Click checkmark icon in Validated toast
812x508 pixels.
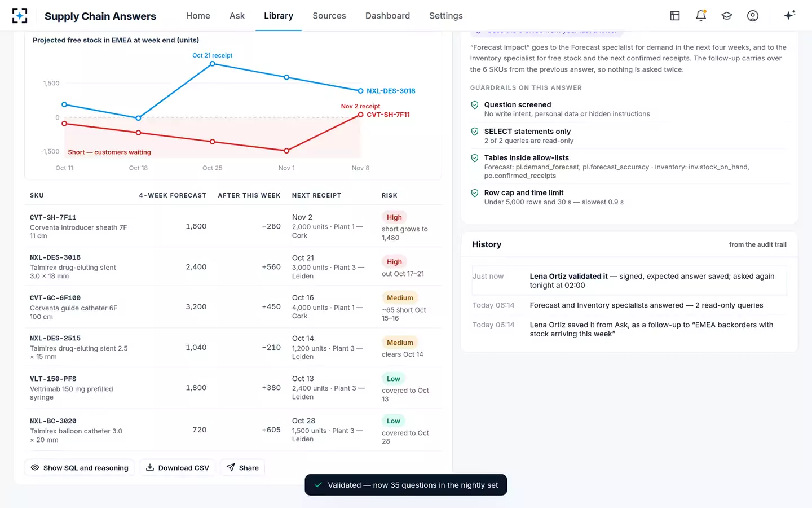coord(319,485)
